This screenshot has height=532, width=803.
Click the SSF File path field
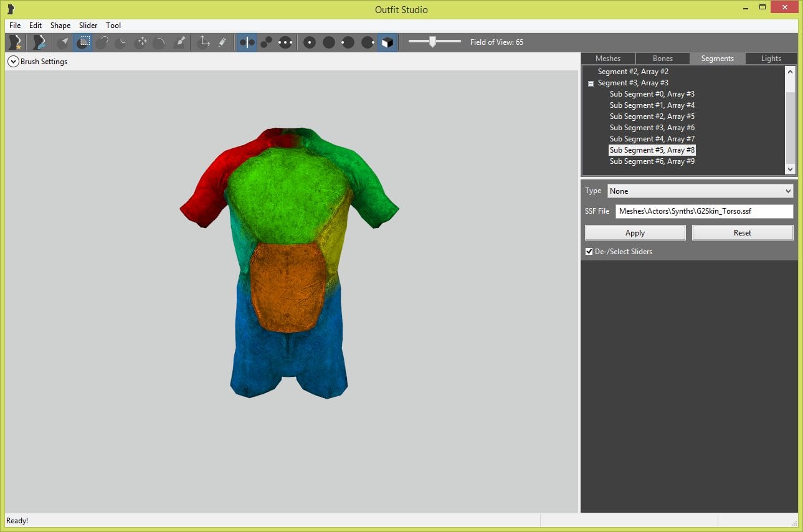click(x=704, y=211)
